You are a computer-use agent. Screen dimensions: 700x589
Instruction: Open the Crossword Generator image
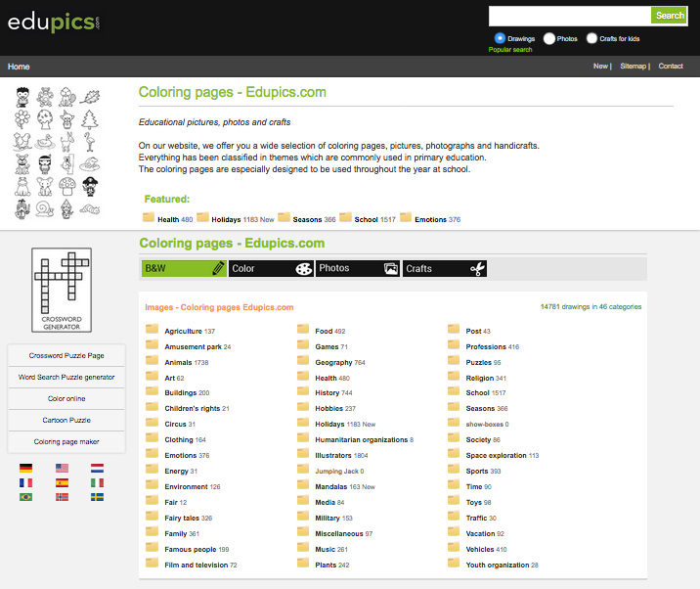point(62,290)
